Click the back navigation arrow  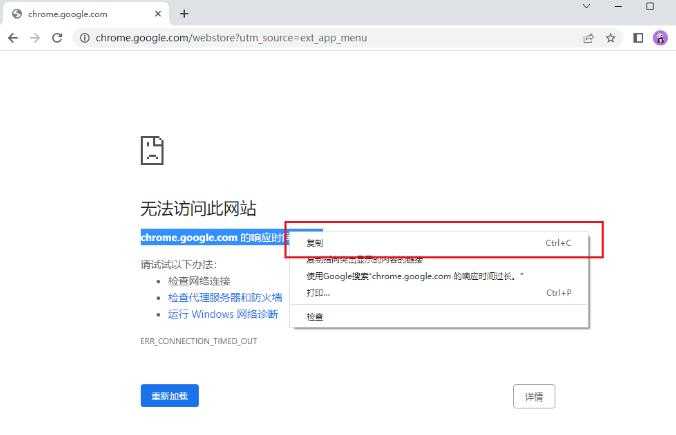click(13, 38)
